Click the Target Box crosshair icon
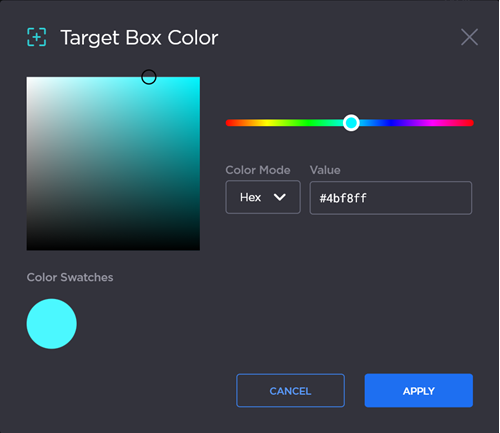Image resolution: width=500 pixels, height=433 pixels. pos(36,37)
